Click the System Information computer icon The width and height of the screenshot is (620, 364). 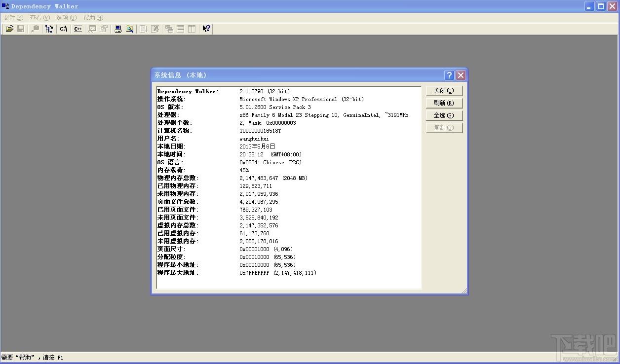tap(118, 29)
